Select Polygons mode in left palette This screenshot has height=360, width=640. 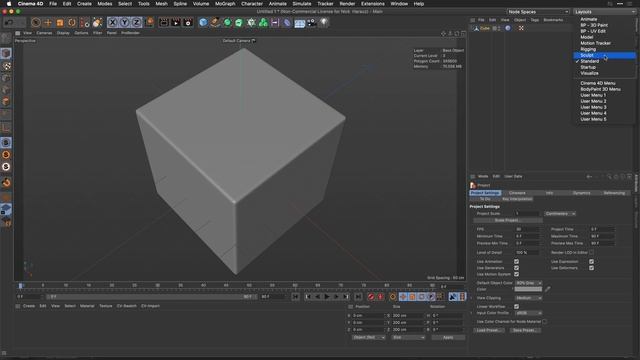(6, 102)
